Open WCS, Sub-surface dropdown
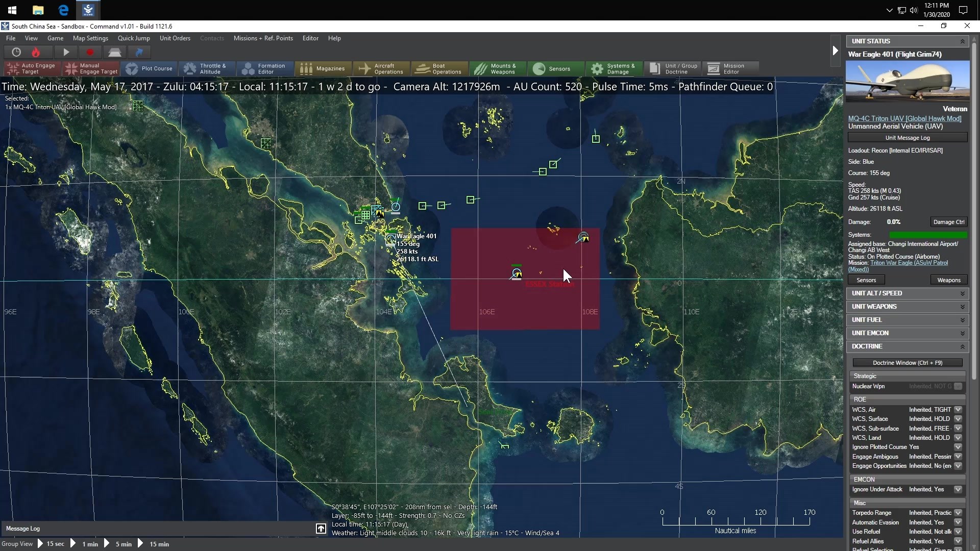Screen dimensions: 980x551 tap(958, 429)
